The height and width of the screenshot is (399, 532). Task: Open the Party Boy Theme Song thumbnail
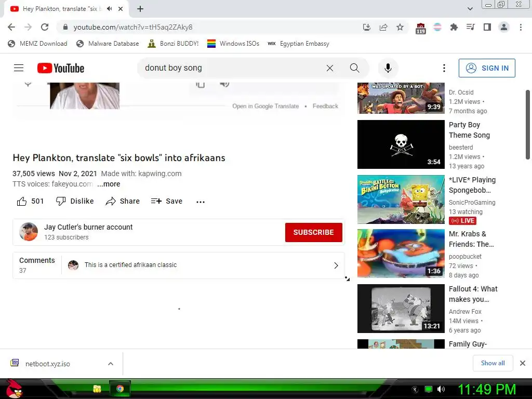point(401,144)
